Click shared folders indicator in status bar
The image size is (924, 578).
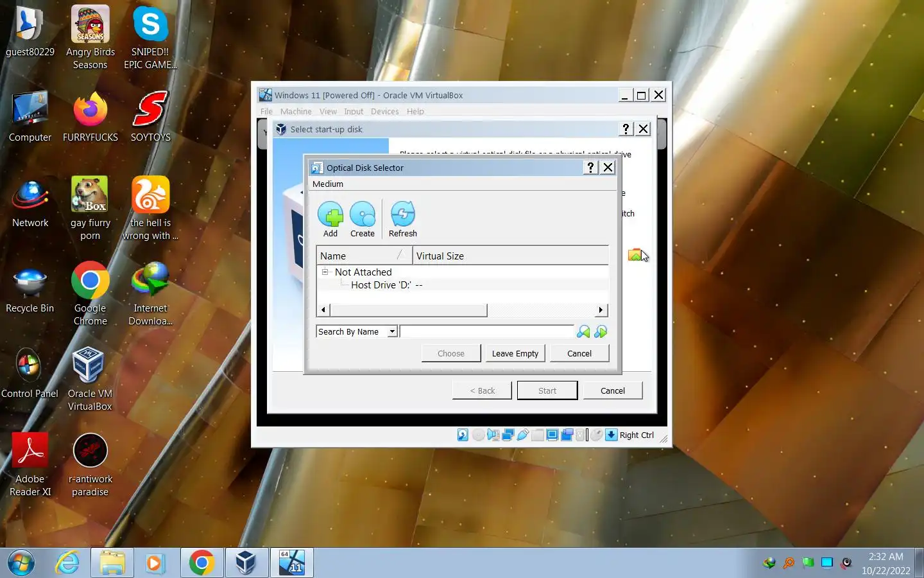538,435
